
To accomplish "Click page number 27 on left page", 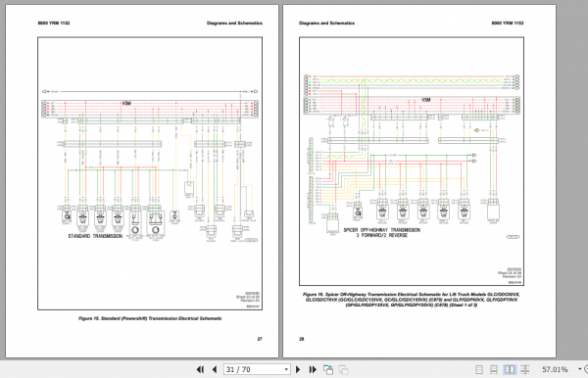I will (x=260, y=339).
